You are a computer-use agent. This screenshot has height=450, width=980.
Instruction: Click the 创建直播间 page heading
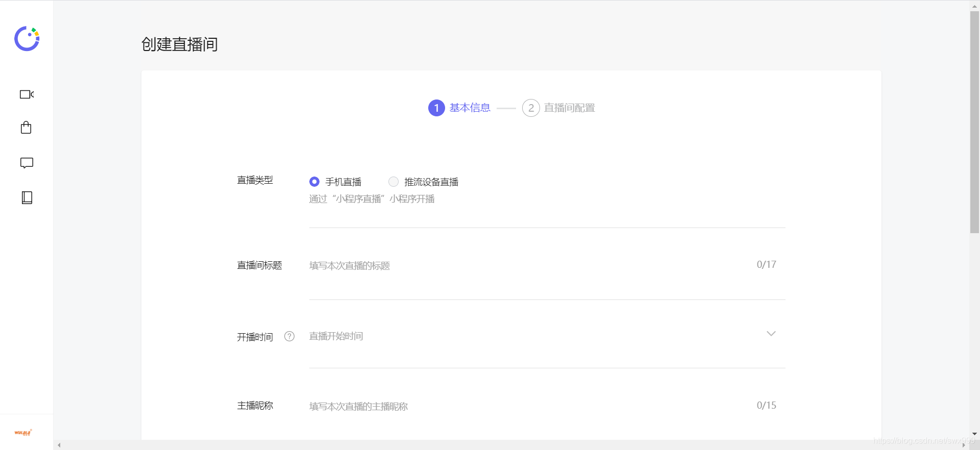pyautogui.click(x=180, y=44)
